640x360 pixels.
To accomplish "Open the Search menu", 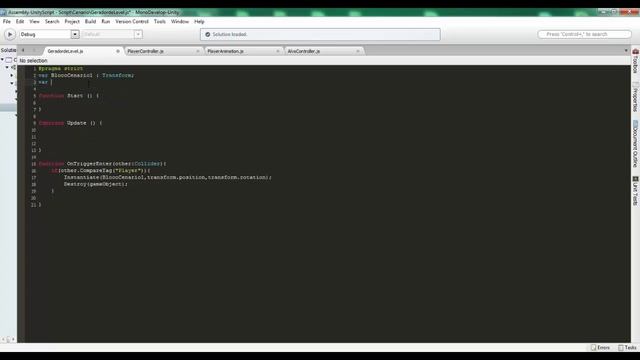I will [x=52, y=21].
